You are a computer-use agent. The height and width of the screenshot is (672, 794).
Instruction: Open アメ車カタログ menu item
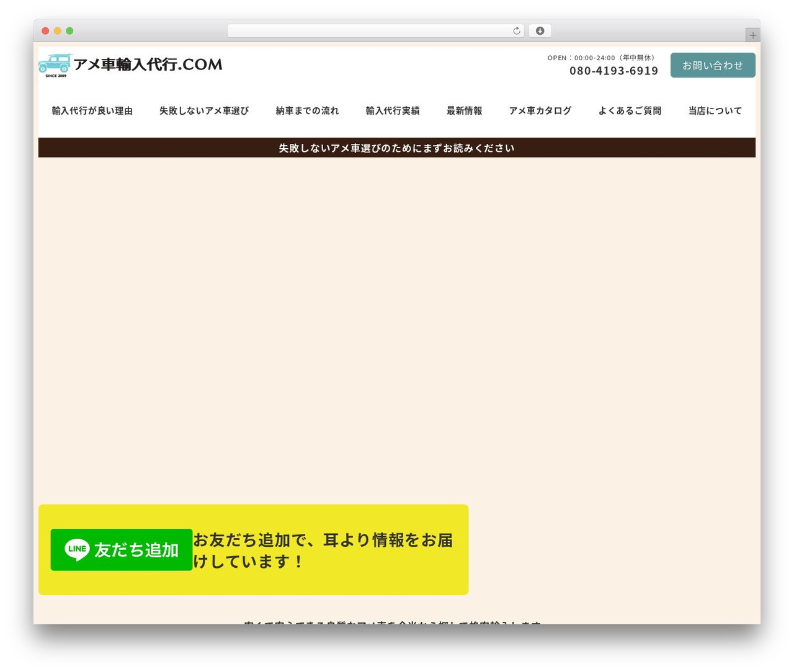540,111
